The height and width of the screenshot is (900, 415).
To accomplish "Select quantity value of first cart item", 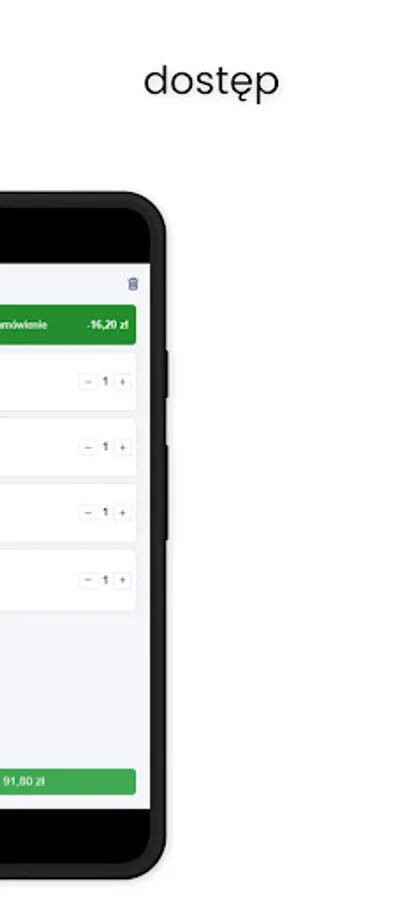I will (105, 381).
